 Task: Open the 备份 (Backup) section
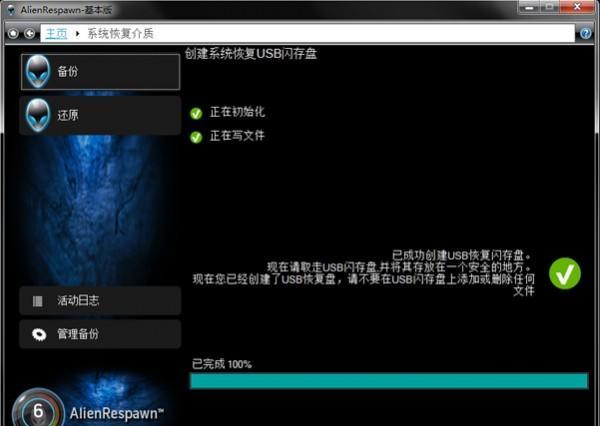(x=100, y=72)
